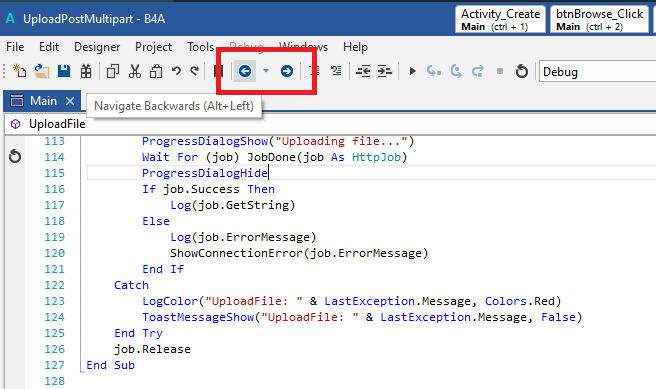Viewport: 656px width, 389px height.
Task: Undo the last edit via toolbar arrow
Action: tap(176, 71)
